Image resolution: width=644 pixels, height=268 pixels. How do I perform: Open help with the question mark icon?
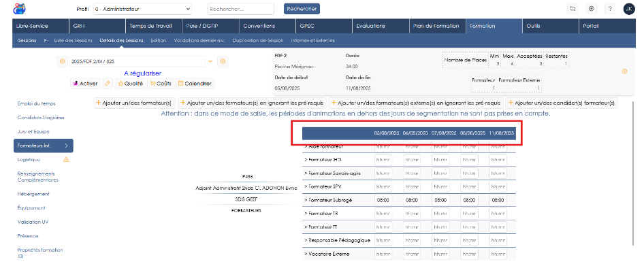click(x=610, y=9)
